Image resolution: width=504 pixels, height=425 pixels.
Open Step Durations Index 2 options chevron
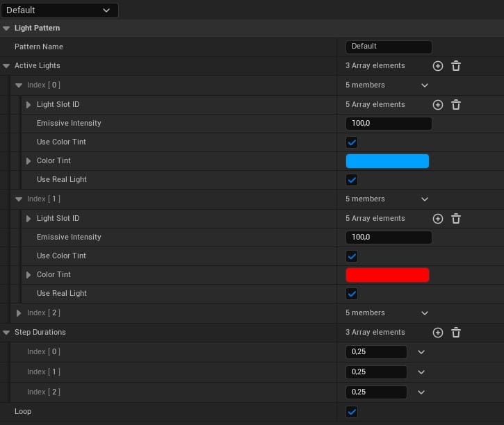[421, 392]
